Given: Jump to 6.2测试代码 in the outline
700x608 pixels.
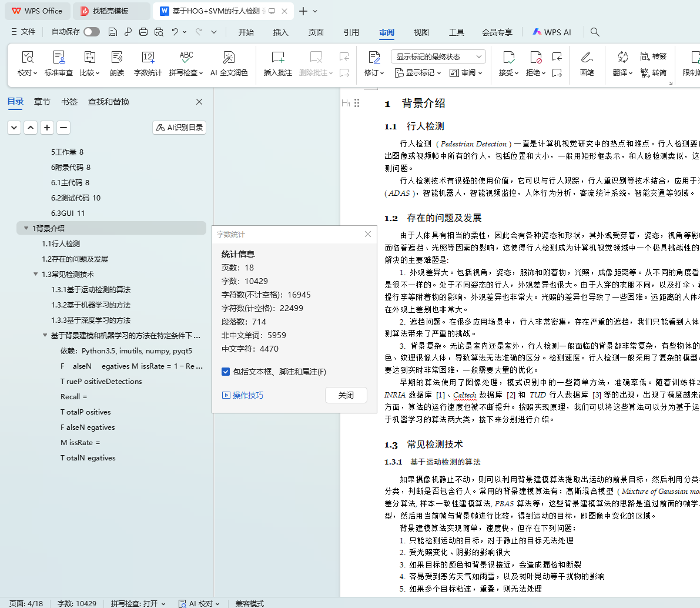Looking at the screenshot, I should tap(75, 198).
